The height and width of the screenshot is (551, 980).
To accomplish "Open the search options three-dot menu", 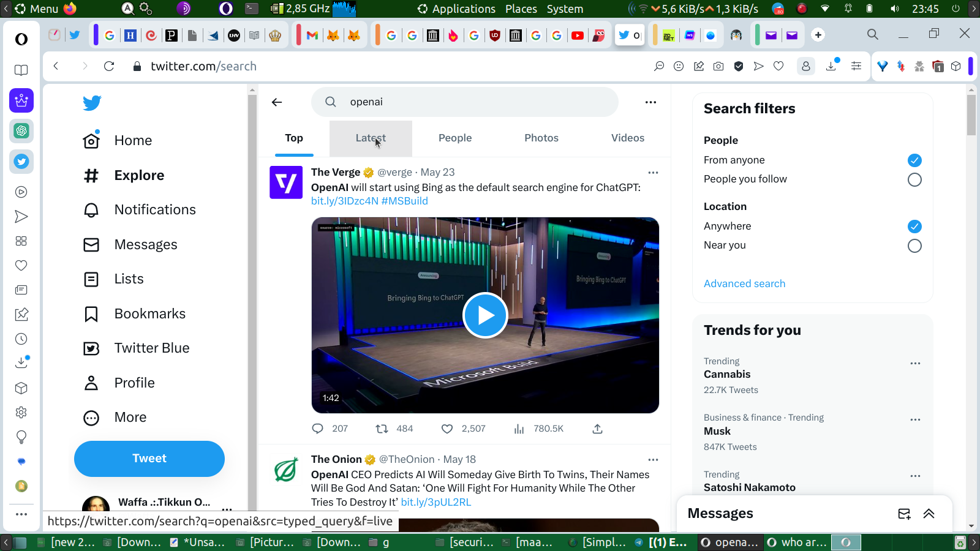I will click(x=650, y=102).
